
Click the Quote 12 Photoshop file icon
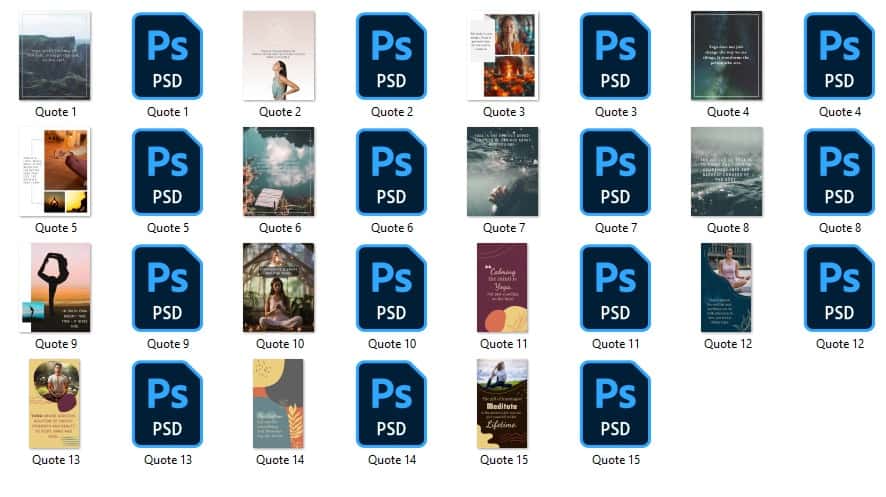[x=839, y=288]
